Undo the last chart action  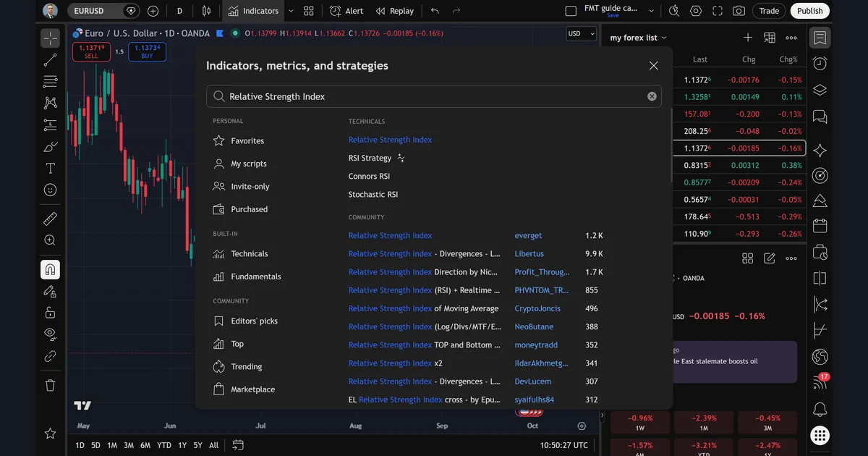pos(434,11)
